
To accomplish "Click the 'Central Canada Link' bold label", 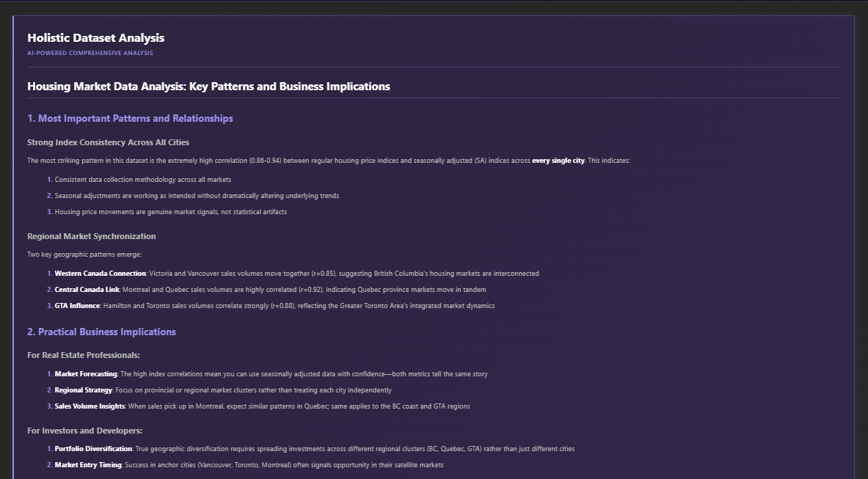I will pos(87,290).
